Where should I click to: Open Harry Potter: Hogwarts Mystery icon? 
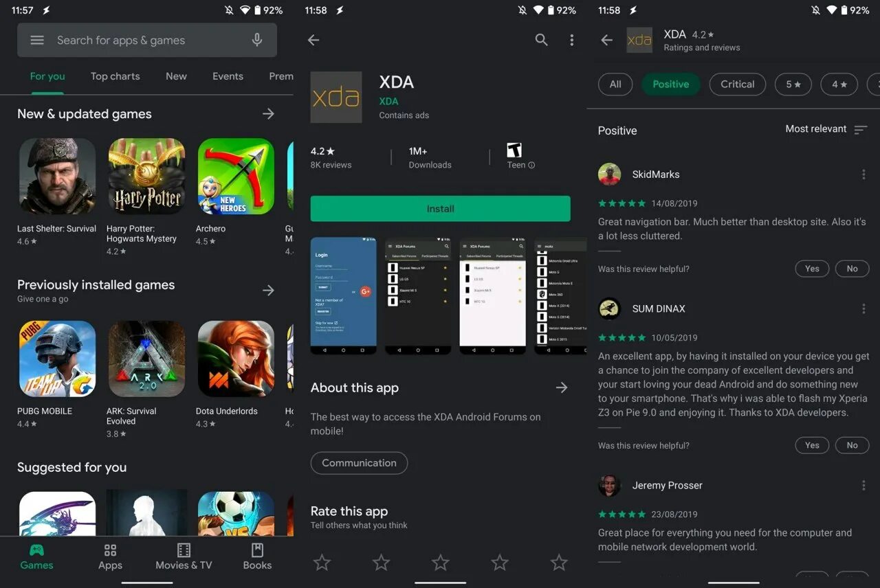(146, 177)
